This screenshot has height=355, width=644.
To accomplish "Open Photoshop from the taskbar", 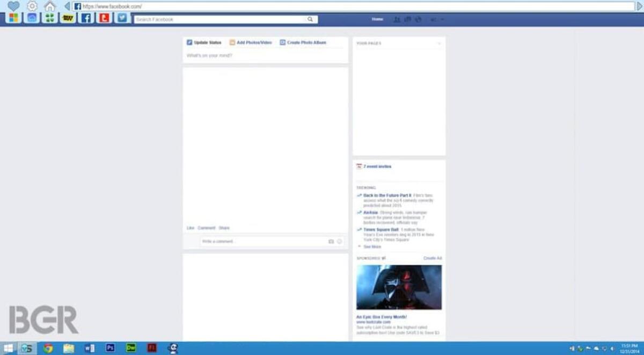I will click(x=110, y=348).
